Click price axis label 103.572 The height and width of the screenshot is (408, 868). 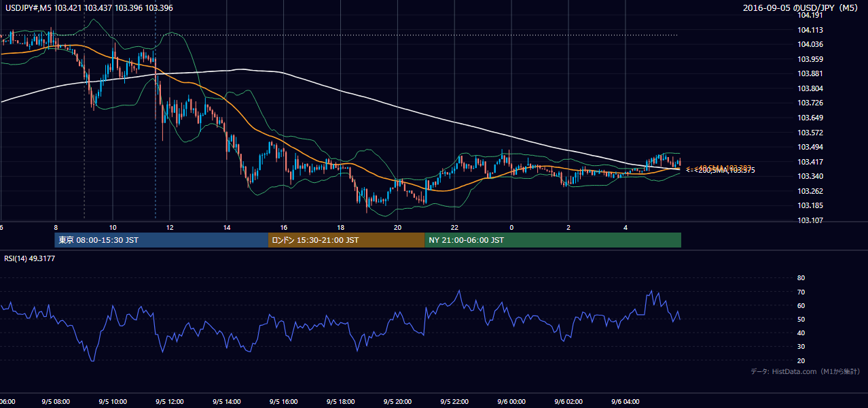click(811, 133)
